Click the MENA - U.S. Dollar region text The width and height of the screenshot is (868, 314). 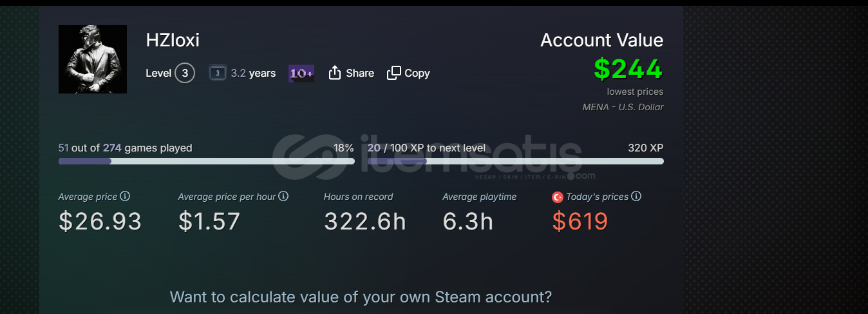tap(623, 107)
